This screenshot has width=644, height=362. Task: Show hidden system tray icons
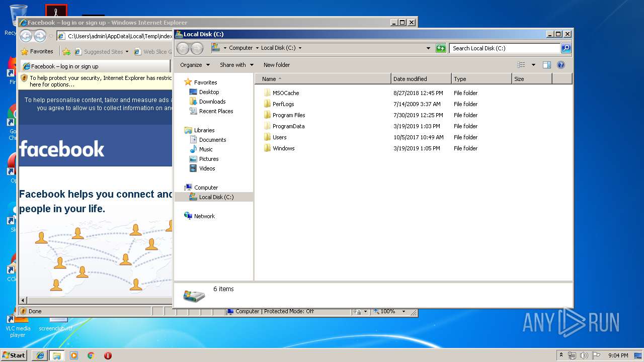pyautogui.click(x=561, y=355)
